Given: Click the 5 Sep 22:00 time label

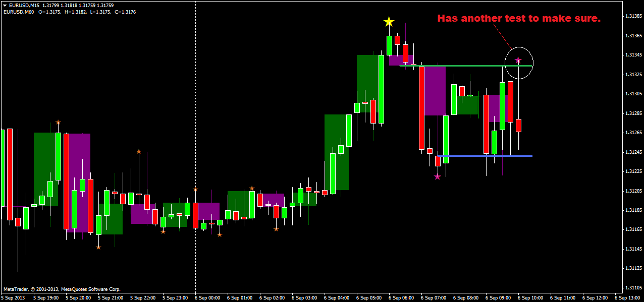Looking at the screenshot, I should [143, 298].
